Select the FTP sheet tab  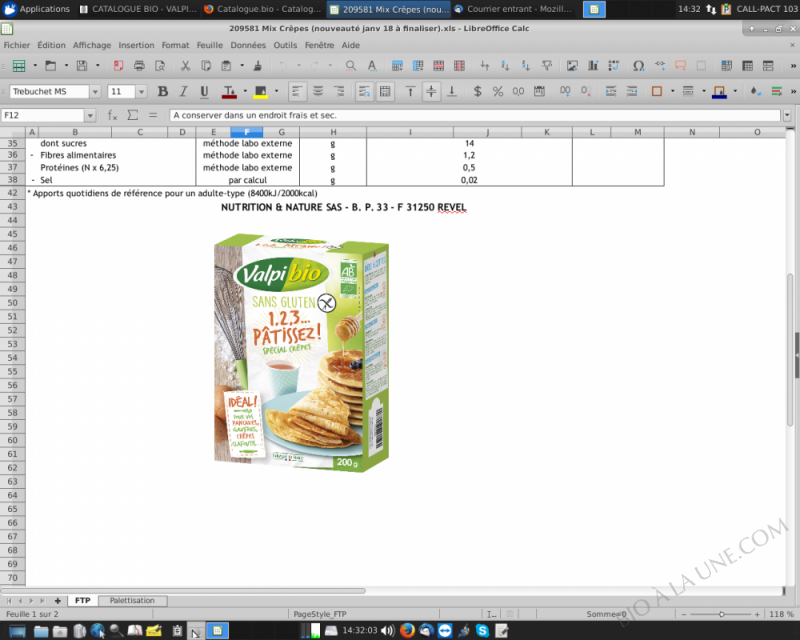coord(83,601)
